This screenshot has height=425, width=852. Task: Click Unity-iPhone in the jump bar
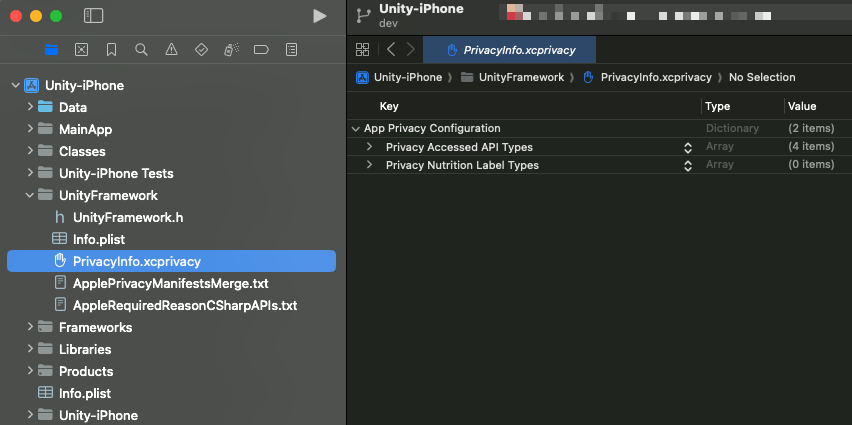tap(408, 77)
